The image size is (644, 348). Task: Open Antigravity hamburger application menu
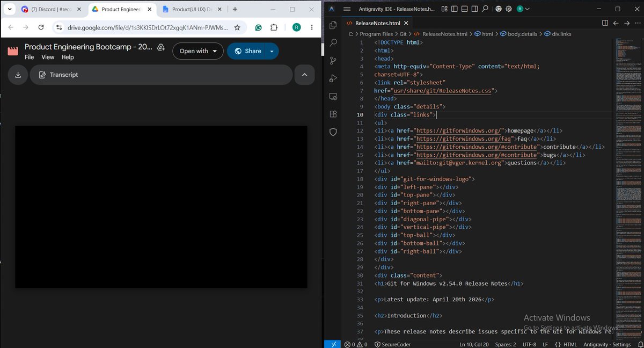click(347, 9)
